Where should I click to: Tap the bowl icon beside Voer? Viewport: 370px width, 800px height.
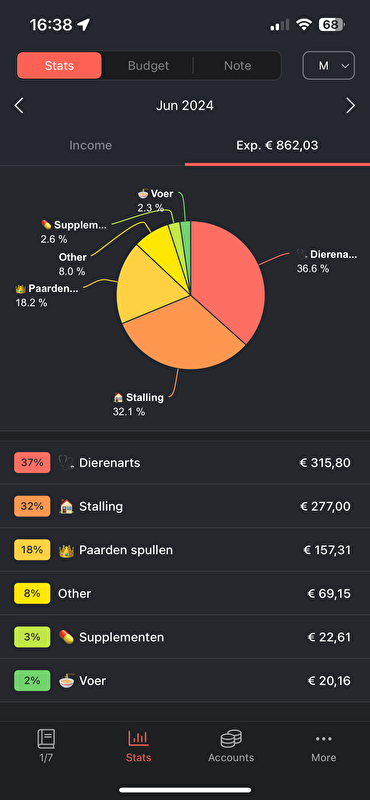click(66, 681)
